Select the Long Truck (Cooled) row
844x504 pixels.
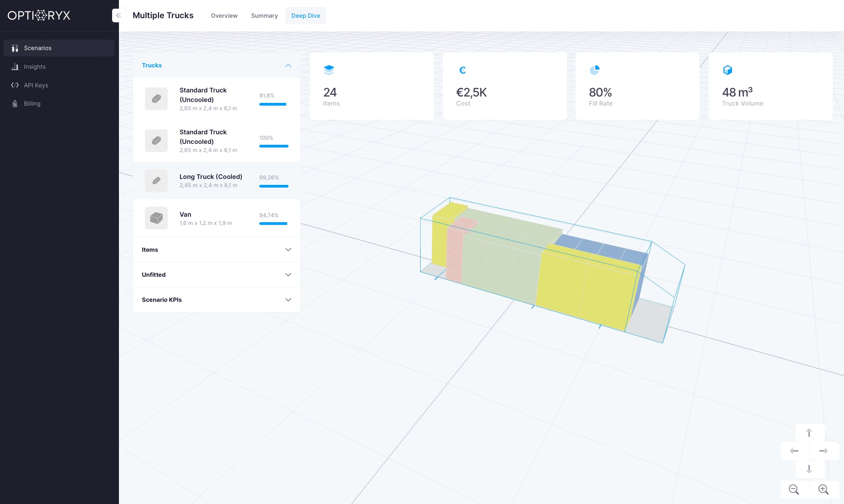216,181
